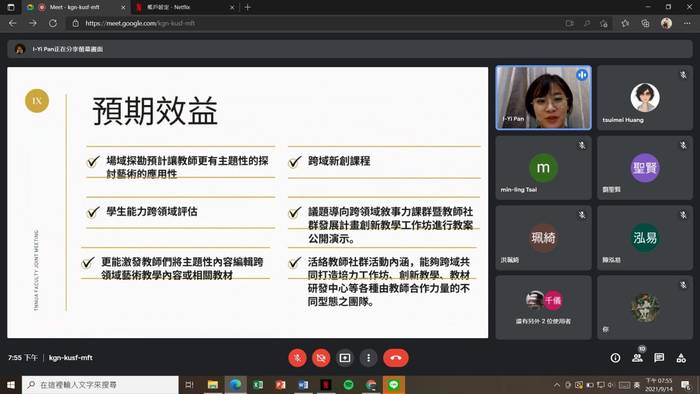Click the 珮綺 participant avatar tile
The height and width of the screenshot is (394, 700).
tap(543, 238)
